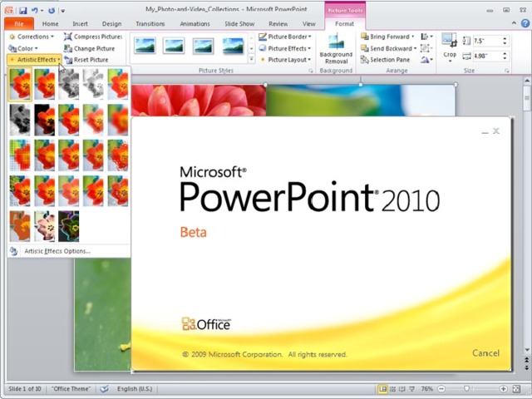This screenshot has width=532, height=399.
Task: Click the Redo/Repeat icon
Action: click(52, 11)
